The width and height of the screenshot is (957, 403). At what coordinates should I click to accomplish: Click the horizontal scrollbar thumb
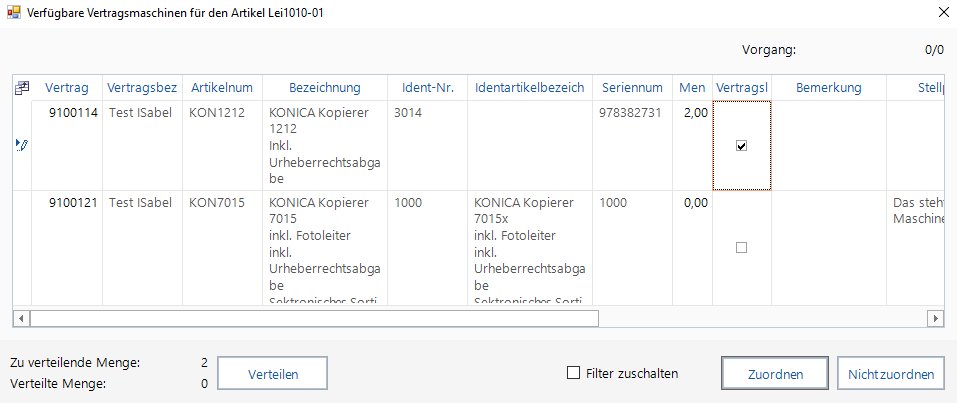(x=314, y=318)
